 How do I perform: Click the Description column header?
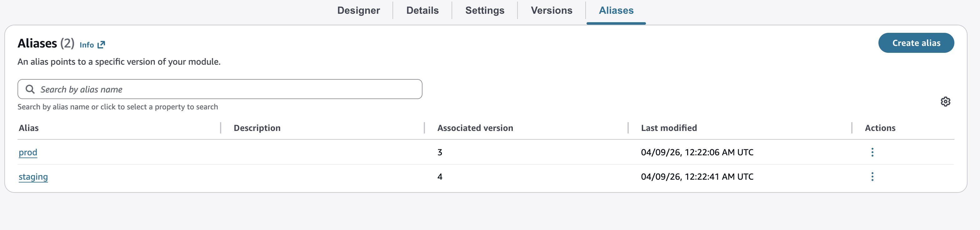(257, 128)
